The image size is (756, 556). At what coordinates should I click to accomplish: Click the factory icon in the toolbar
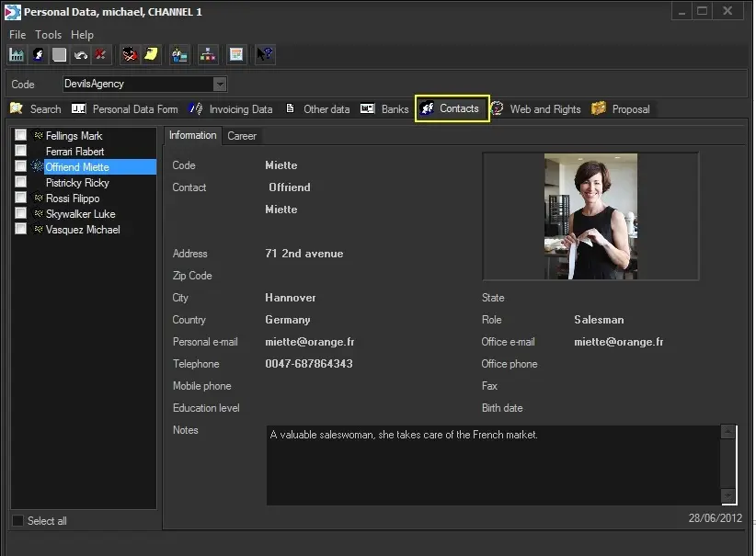pos(17,55)
